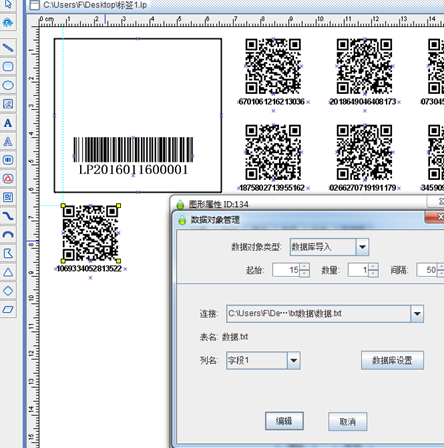The height and width of the screenshot is (448, 444).
Task: Expand the 连接 file path dropdown
Action: click(417, 314)
